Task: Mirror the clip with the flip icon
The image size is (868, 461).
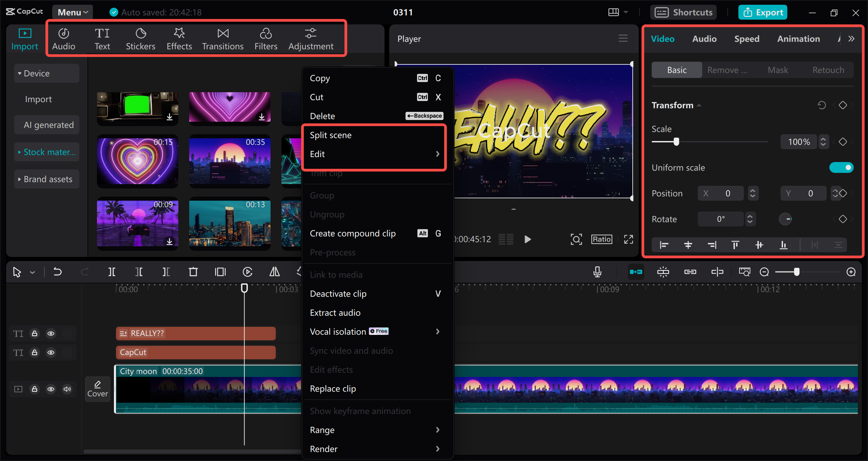Action: pos(274,272)
